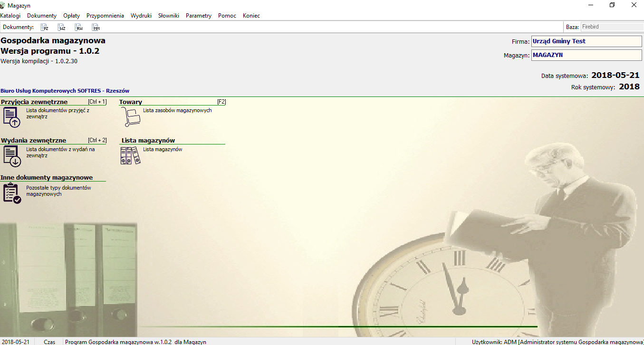Open the PZ document toolbar icon

(44, 27)
